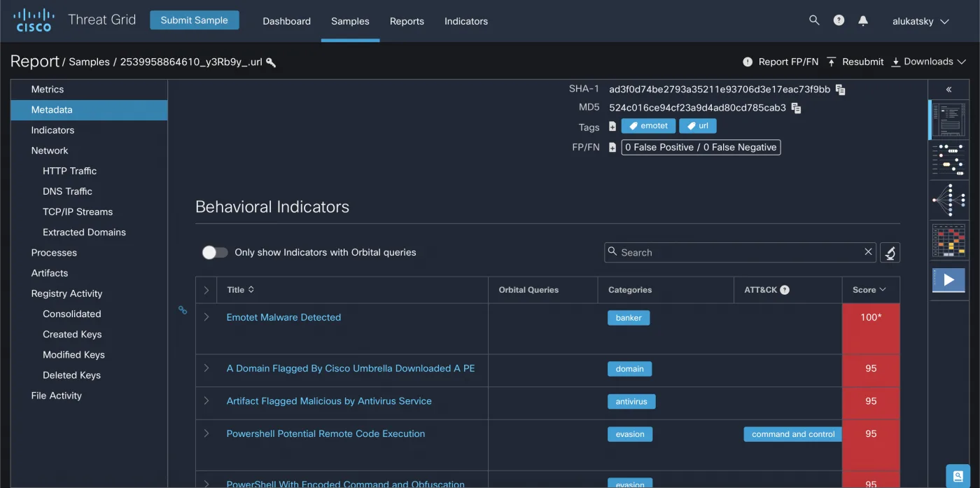Click the banker category badge
980x488 pixels.
[x=629, y=318]
